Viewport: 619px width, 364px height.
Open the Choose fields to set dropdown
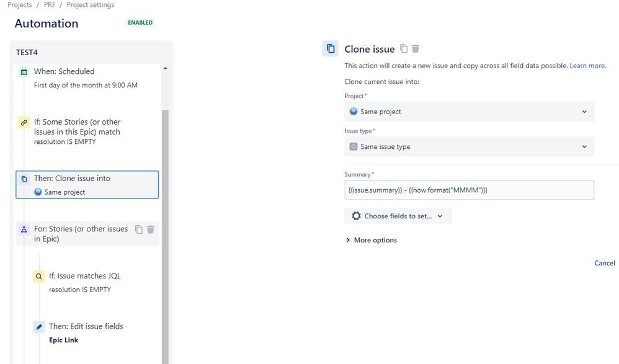point(397,215)
